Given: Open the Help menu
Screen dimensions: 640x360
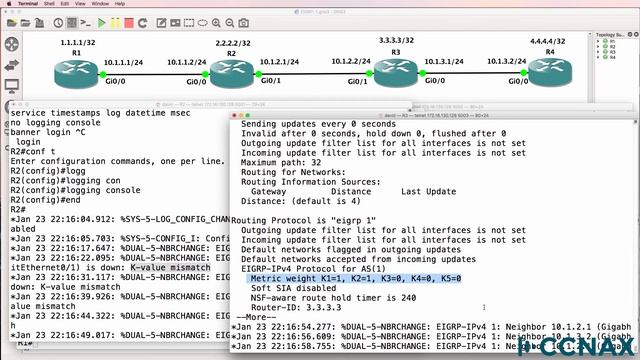Looking at the screenshot, I should (120, 3).
